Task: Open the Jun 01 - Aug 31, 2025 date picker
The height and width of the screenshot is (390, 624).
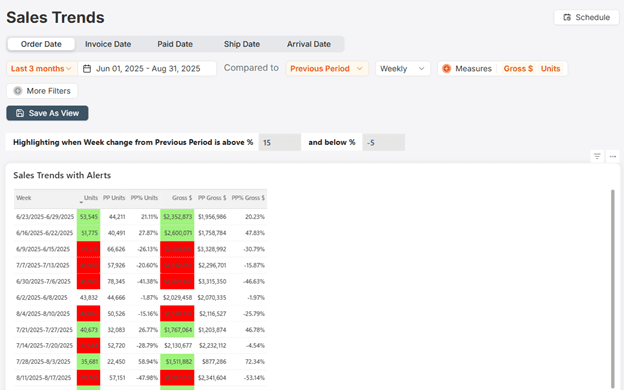Action: (147, 68)
